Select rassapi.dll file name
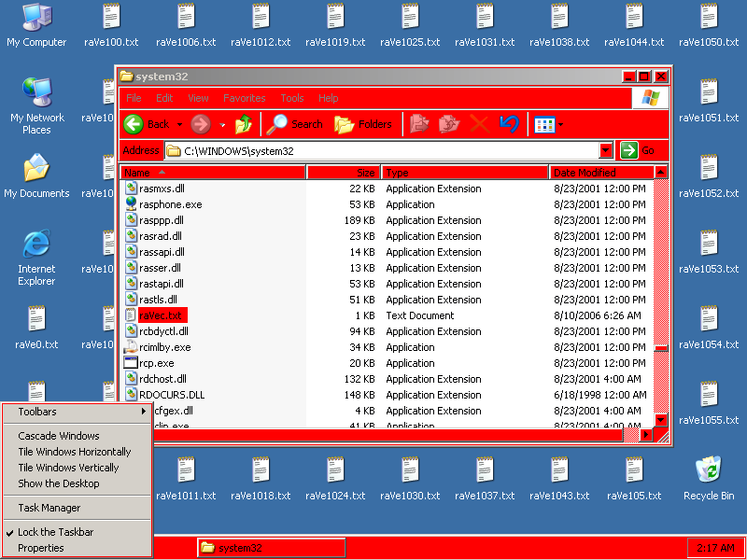 [x=162, y=252]
